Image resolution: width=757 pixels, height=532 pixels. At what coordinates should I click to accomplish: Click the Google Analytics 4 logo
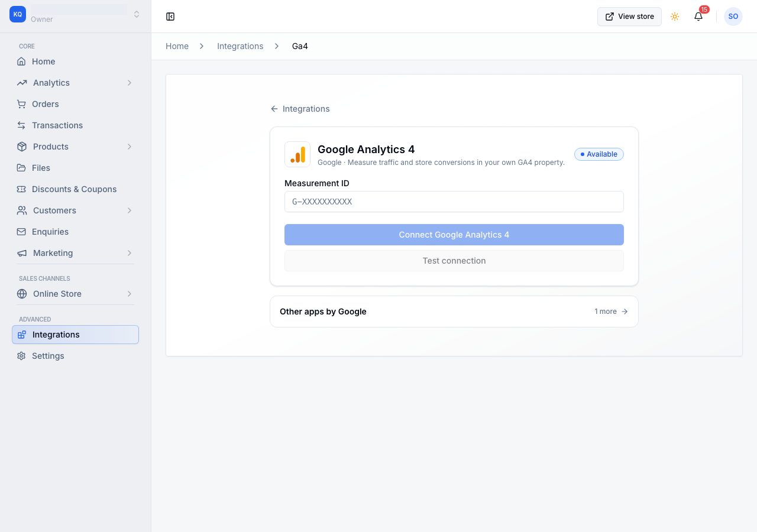pos(297,154)
